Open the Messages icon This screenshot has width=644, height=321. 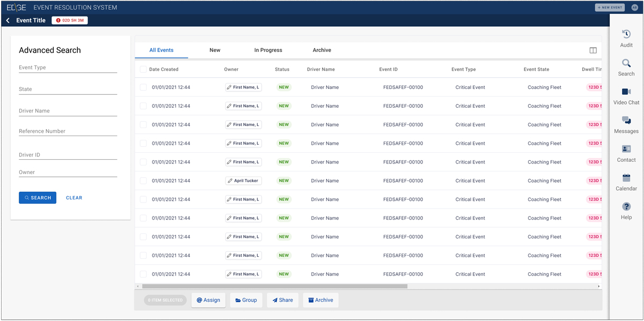(626, 121)
